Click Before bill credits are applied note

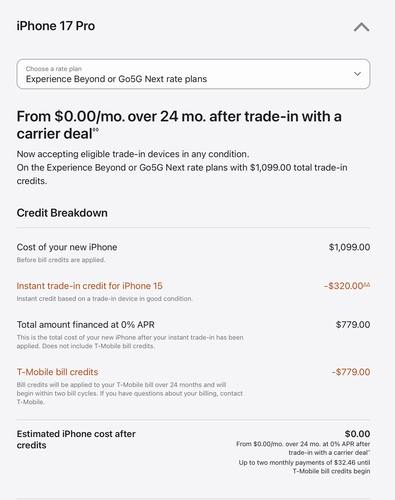(x=61, y=260)
